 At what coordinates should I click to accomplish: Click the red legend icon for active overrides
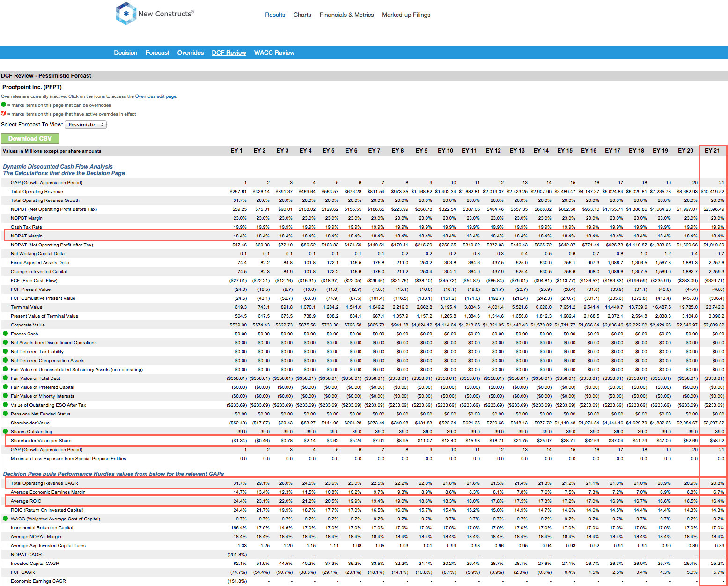[x=4, y=113]
